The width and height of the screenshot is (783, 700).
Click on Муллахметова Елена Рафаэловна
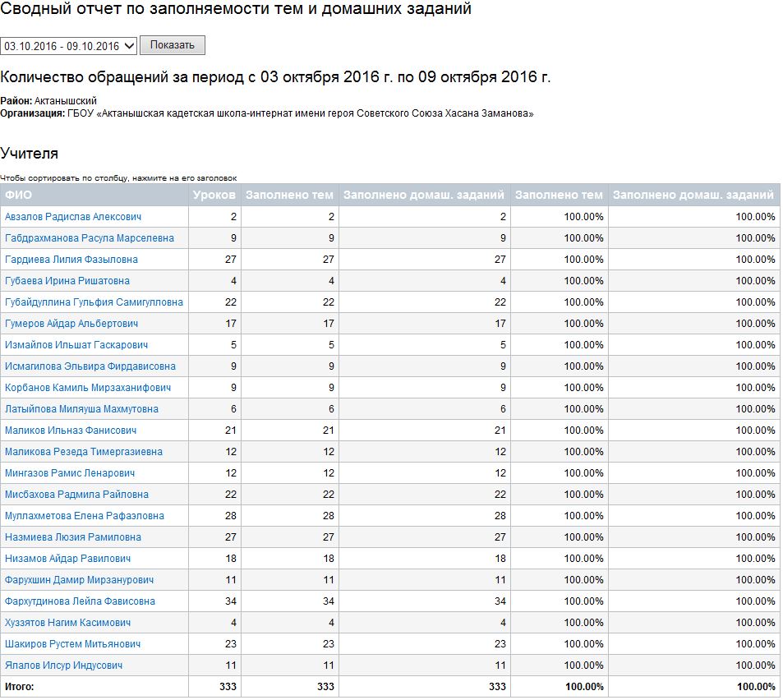click(85, 516)
